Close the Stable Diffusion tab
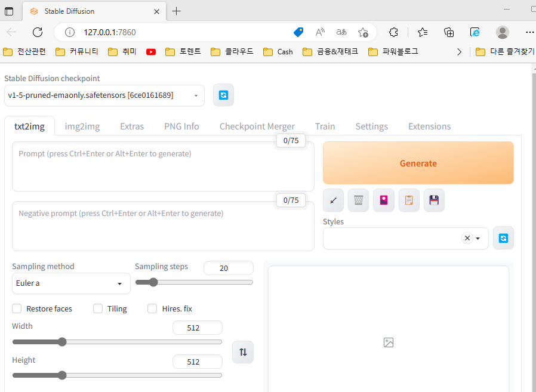536x392 pixels. 156,11
